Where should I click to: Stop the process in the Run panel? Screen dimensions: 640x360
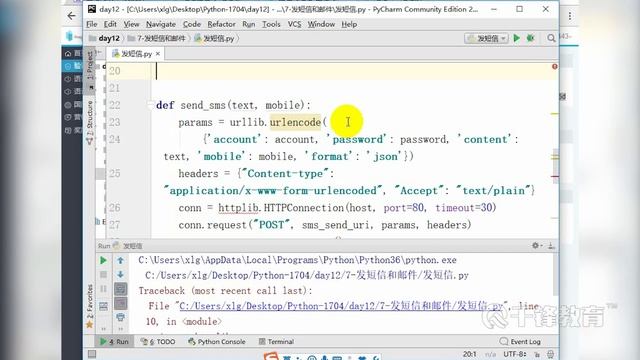103,274
